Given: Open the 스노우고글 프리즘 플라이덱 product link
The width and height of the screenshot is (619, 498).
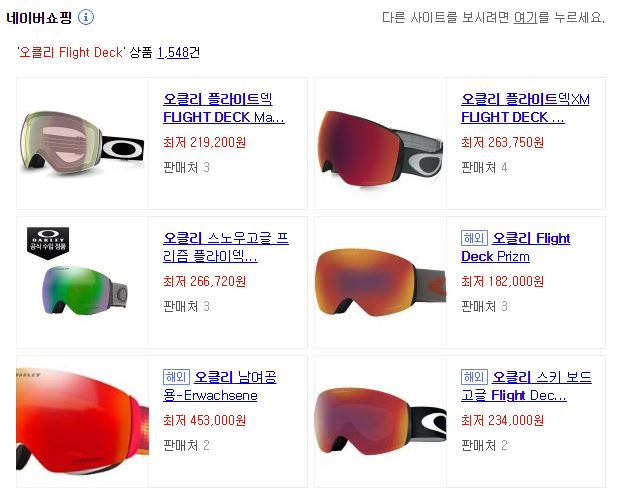Looking at the screenshot, I should (226, 247).
